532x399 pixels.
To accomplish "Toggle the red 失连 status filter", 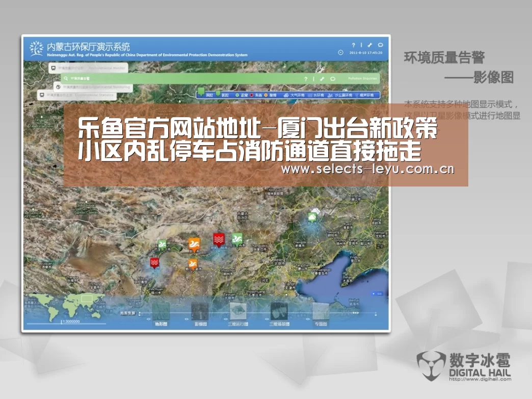I will point(256,95).
